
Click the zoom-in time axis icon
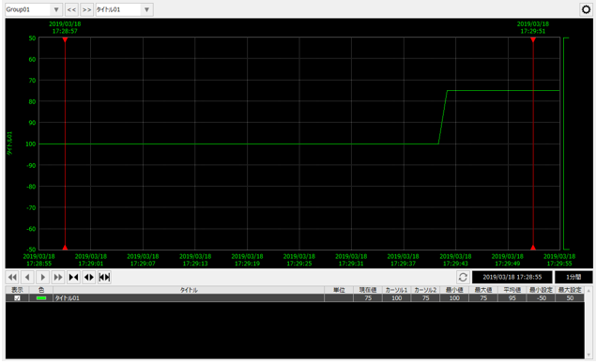(73, 278)
